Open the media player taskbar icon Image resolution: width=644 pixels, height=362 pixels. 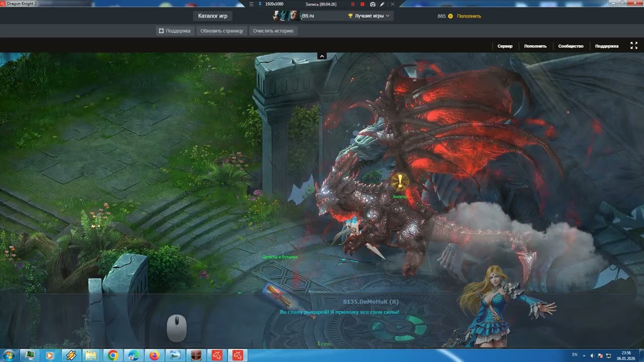(49, 355)
